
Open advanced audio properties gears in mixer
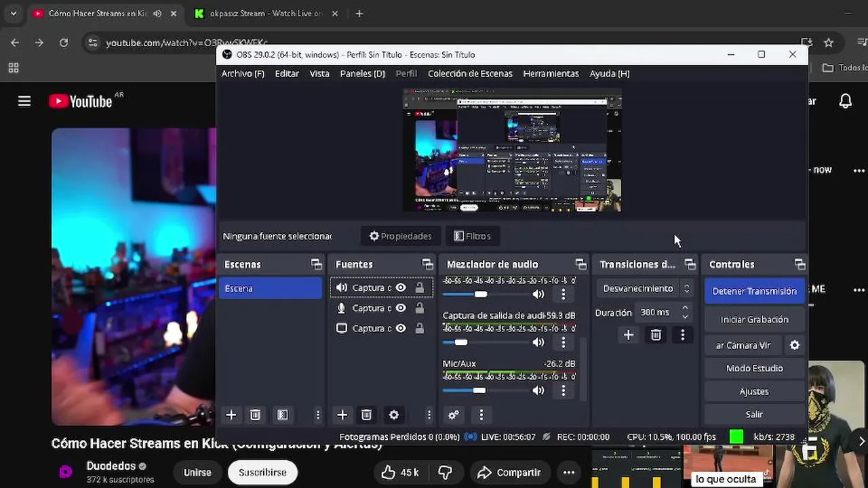[x=454, y=415]
